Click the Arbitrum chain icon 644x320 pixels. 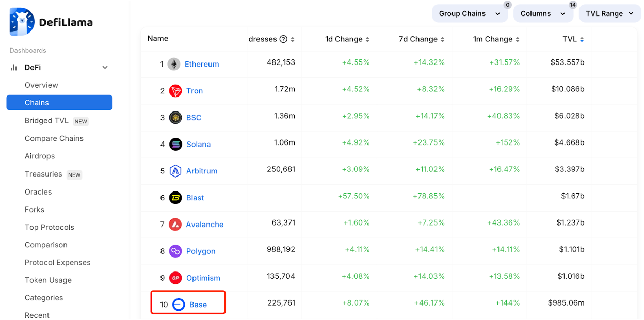coord(175,171)
